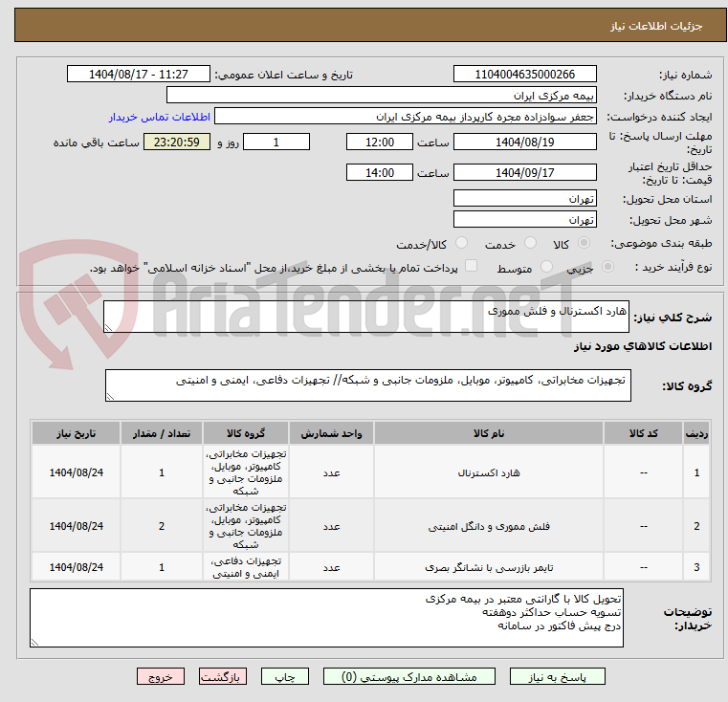The image size is (728, 702).
Task: Click the remaining time 23:20:59 field
Action: pos(177,142)
